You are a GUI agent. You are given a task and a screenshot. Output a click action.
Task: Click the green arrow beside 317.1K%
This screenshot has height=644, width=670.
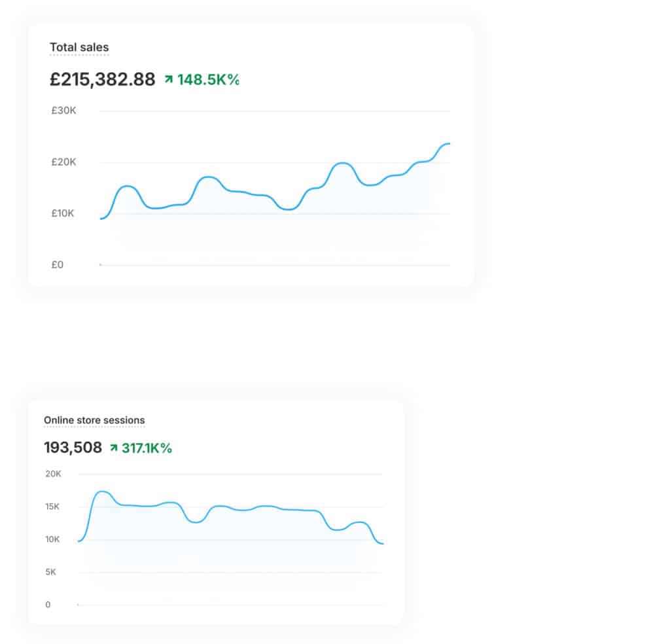pyautogui.click(x=114, y=448)
